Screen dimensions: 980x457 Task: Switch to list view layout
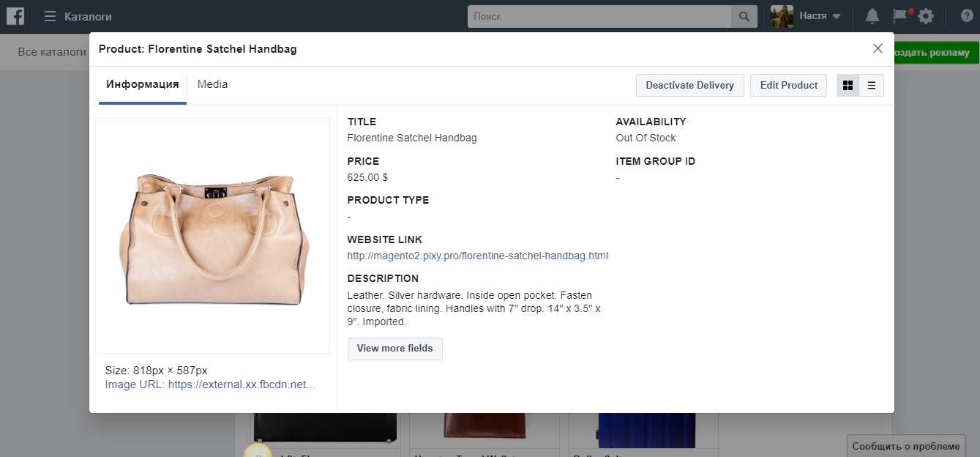[872, 85]
